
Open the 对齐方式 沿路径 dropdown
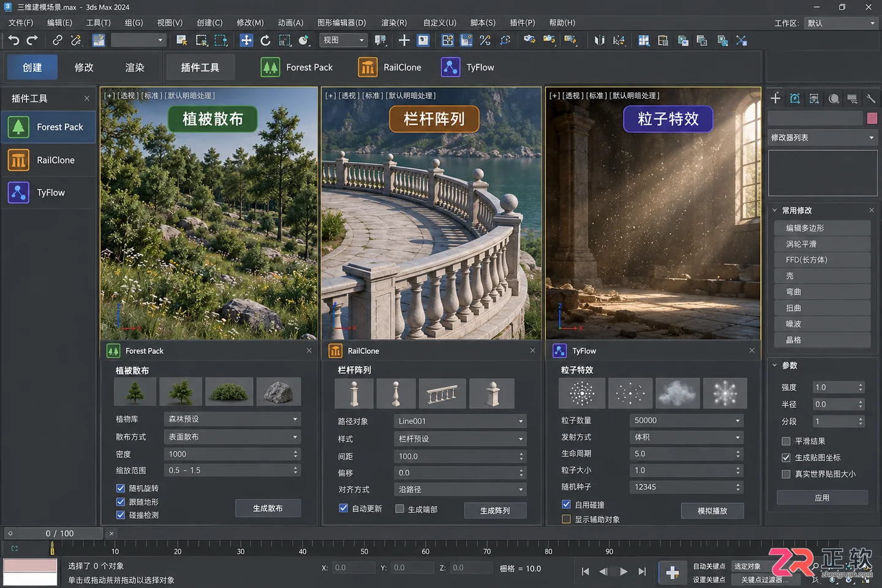460,489
